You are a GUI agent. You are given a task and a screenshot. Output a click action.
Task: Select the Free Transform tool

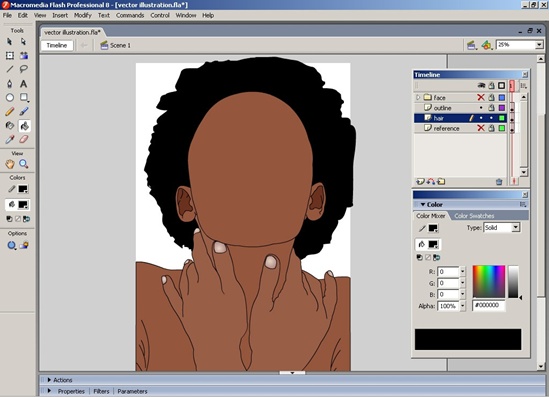[9, 55]
